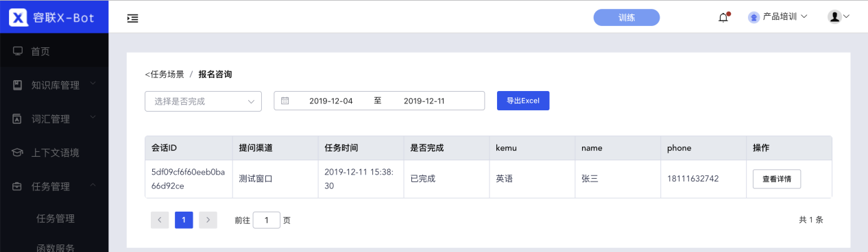Click 查看详情 for the 张三 row
Viewport: 868px width, 252px height.
coord(777,179)
